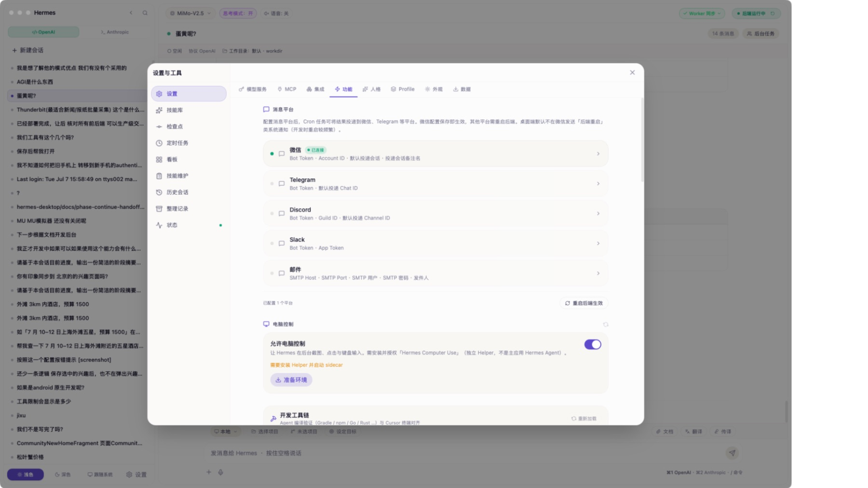Open the 本地 dropdown below the chat
868x488 pixels.
tap(226, 432)
